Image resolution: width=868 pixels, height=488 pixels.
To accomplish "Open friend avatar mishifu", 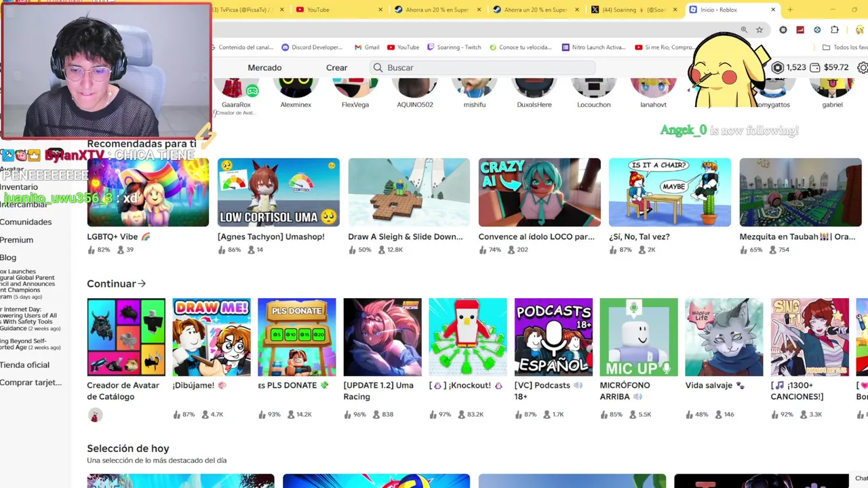I will (x=475, y=88).
